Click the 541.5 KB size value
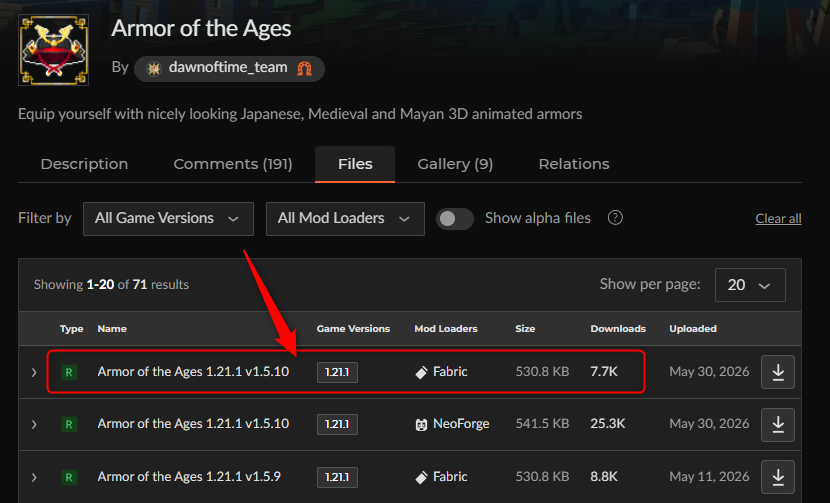Viewport: 830px width, 503px height. 542,424
